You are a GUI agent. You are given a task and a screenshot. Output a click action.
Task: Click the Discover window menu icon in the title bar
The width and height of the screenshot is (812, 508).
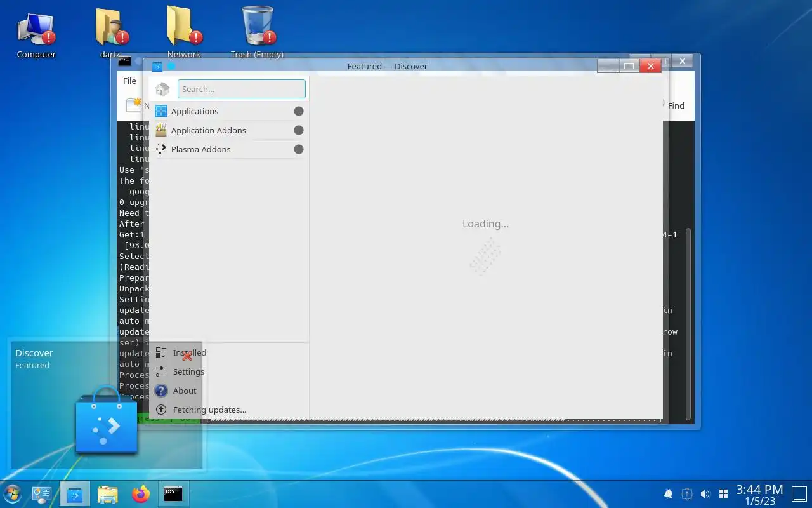coord(157,66)
